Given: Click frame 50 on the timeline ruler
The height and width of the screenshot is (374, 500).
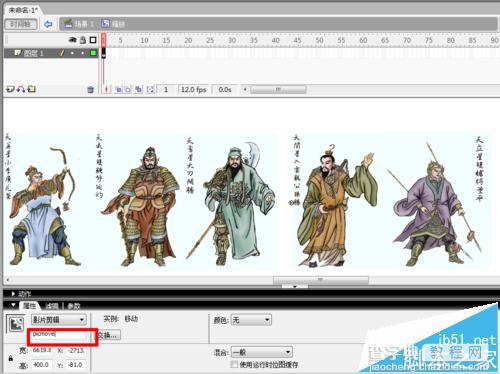Looking at the screenshot, I should pos(319,40).
